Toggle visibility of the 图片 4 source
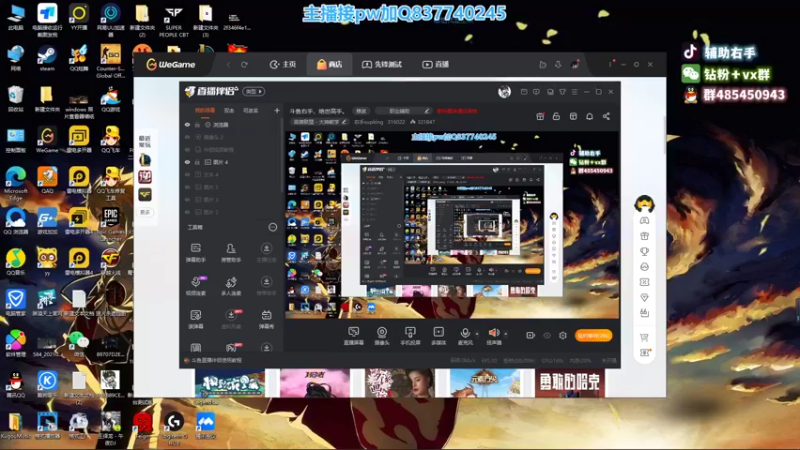This screenshot has height=450, width=800. pos(187,162)
